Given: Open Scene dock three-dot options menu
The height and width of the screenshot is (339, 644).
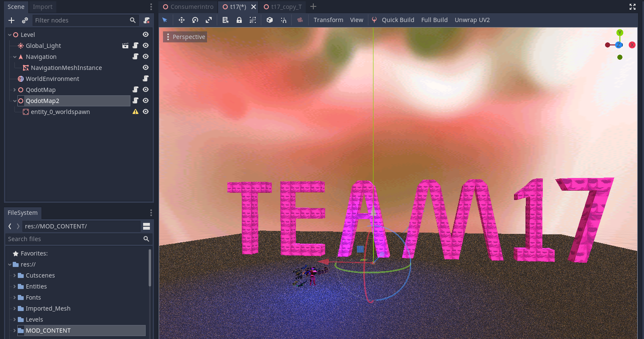Looking at the screenshot, I should [x=151, y=7].
